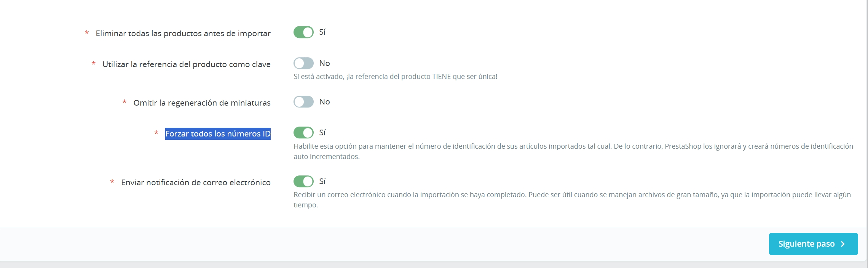
Task: Turn off the Forzar todos los números ID switch
Action: pos(303,133)
